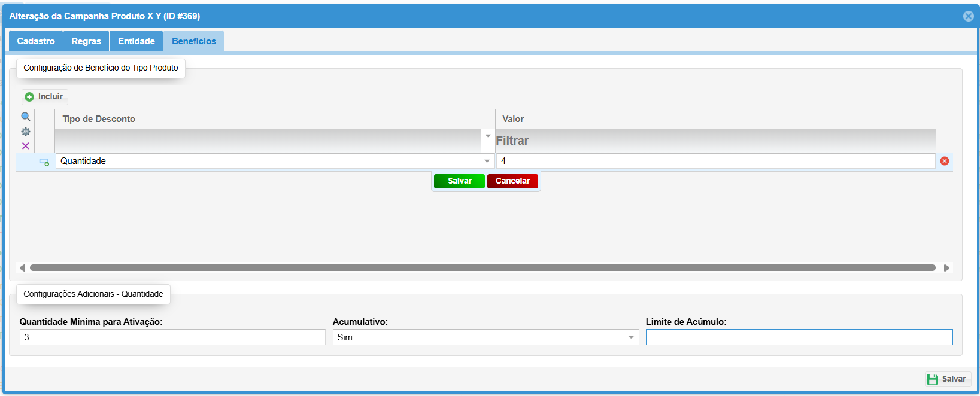Screen dimensions: 980x396
Task: Switch to the Cadastro tab
Action: coord(36,41)
